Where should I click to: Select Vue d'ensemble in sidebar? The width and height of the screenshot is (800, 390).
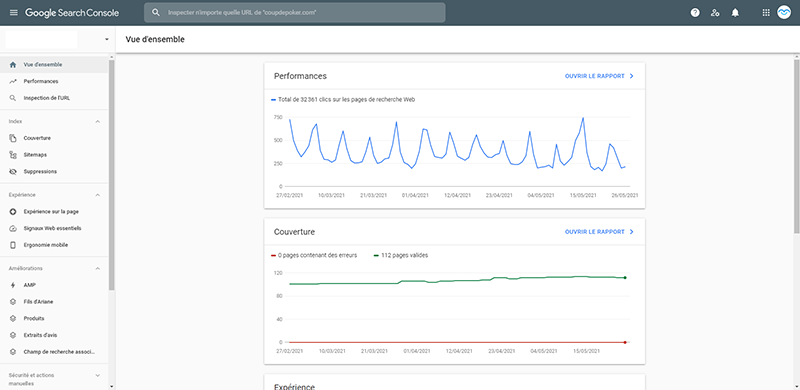(54, 65)
